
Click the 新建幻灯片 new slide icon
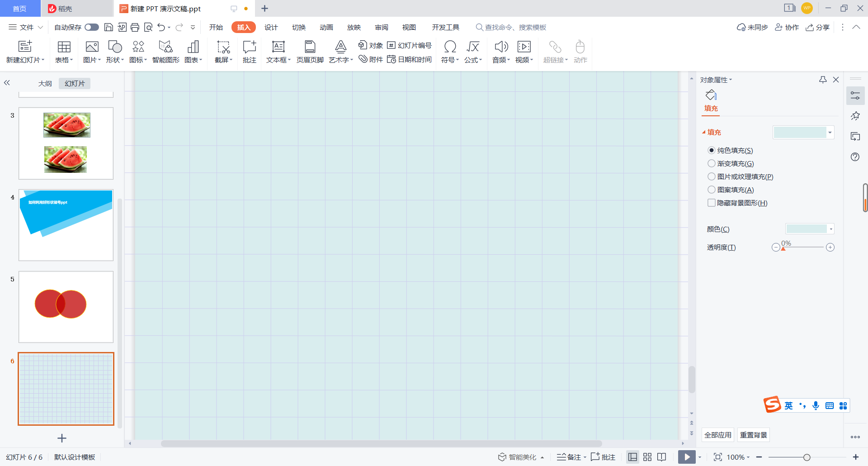(x=25, y=46)
